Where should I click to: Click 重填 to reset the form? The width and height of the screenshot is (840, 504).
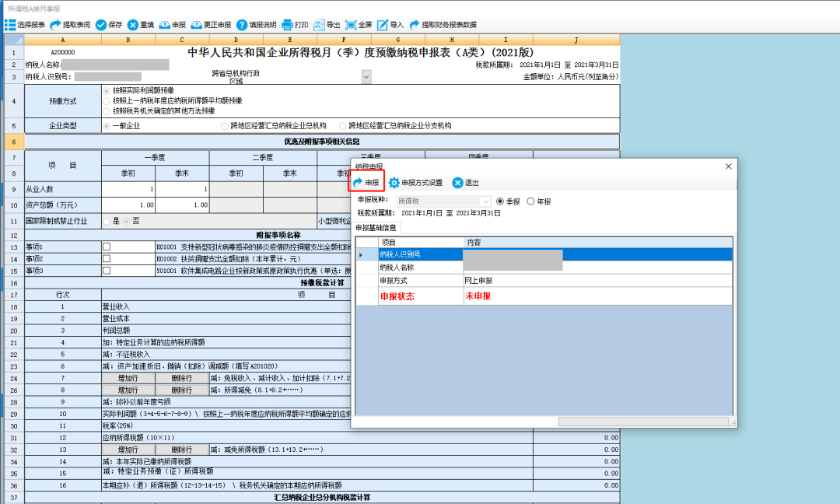141,25
